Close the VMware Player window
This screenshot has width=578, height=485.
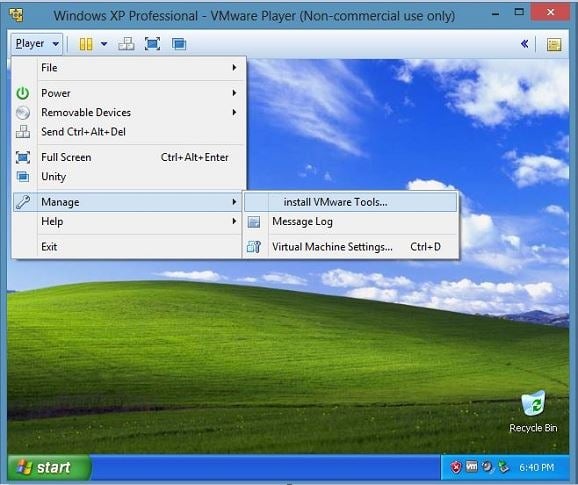pos(551,12)
